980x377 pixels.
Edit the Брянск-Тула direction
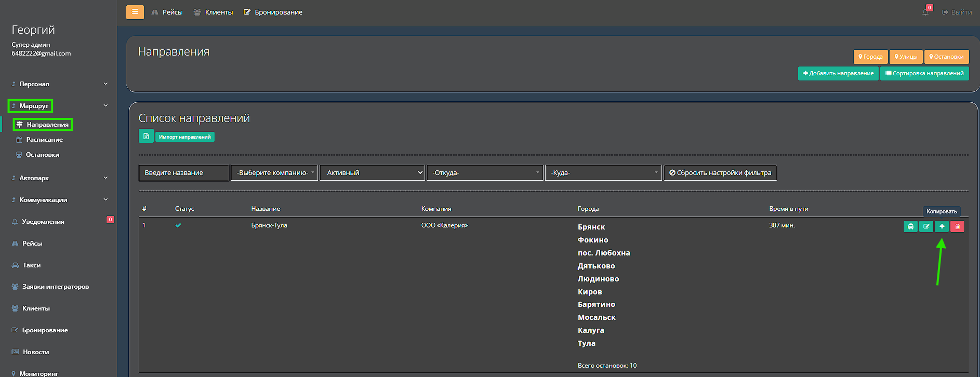(x=926, y=226)
